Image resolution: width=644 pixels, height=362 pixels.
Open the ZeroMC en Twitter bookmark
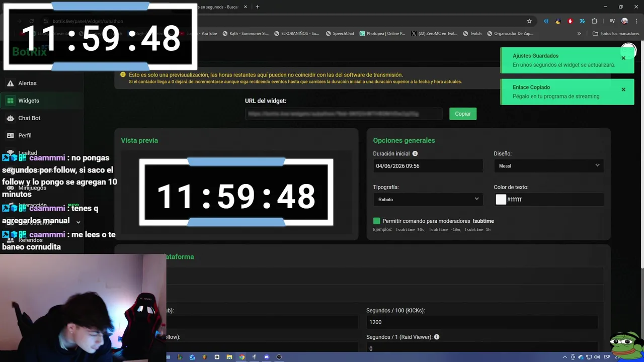point(434,34)
